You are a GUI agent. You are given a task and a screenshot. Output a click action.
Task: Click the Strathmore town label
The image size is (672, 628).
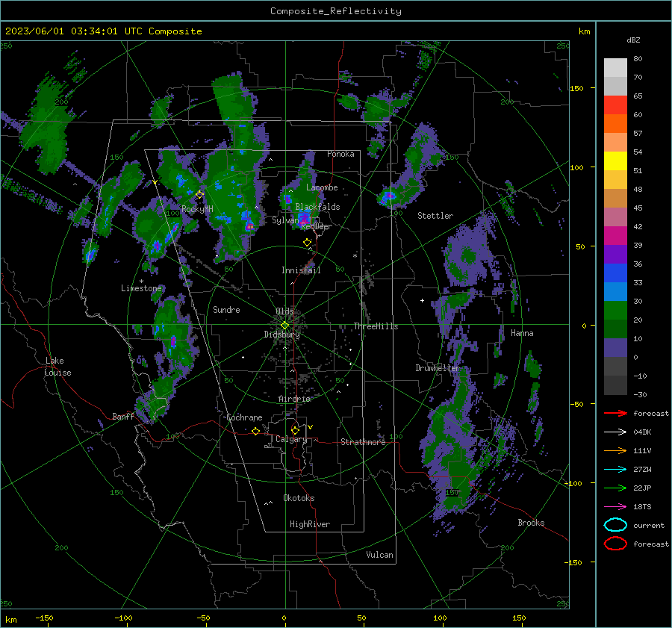(x=363, y=442)
